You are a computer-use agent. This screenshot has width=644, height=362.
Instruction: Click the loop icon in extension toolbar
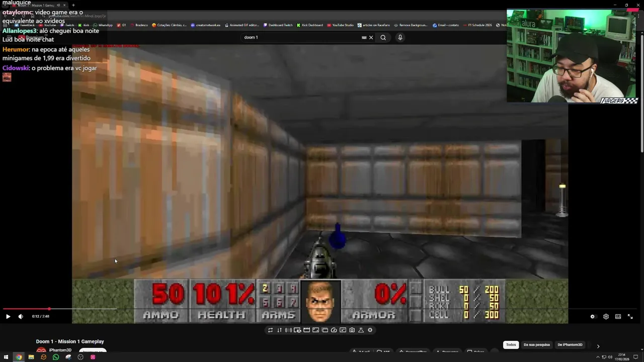point(270,330)
